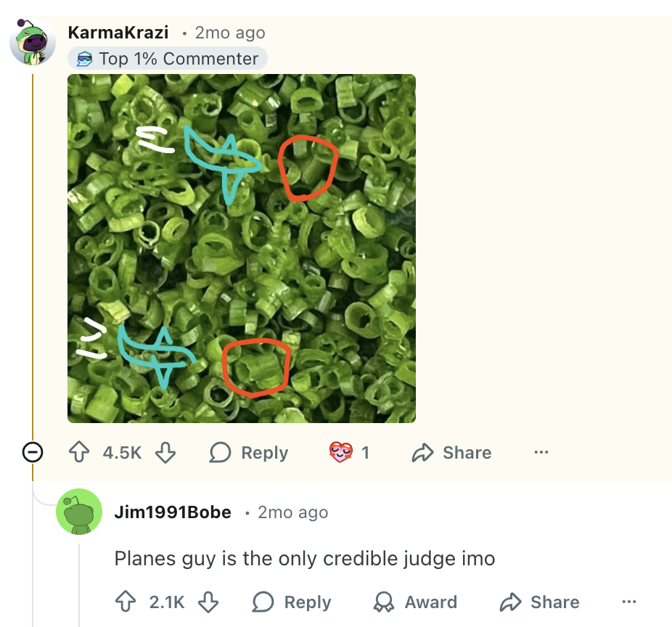
Task: Open KarmaKrazi's avatar profile picture
Action: (x=33, y=43)
